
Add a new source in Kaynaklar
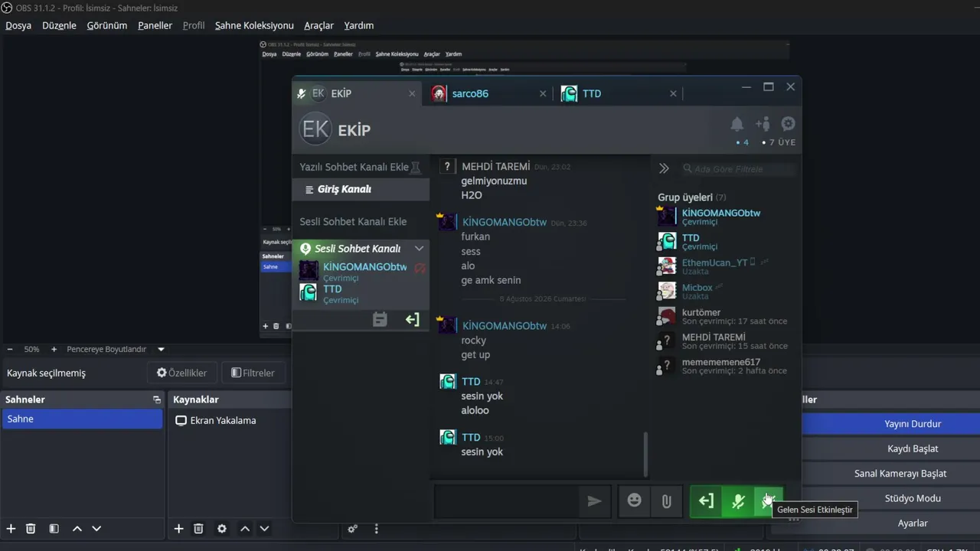tap(178, 529)
